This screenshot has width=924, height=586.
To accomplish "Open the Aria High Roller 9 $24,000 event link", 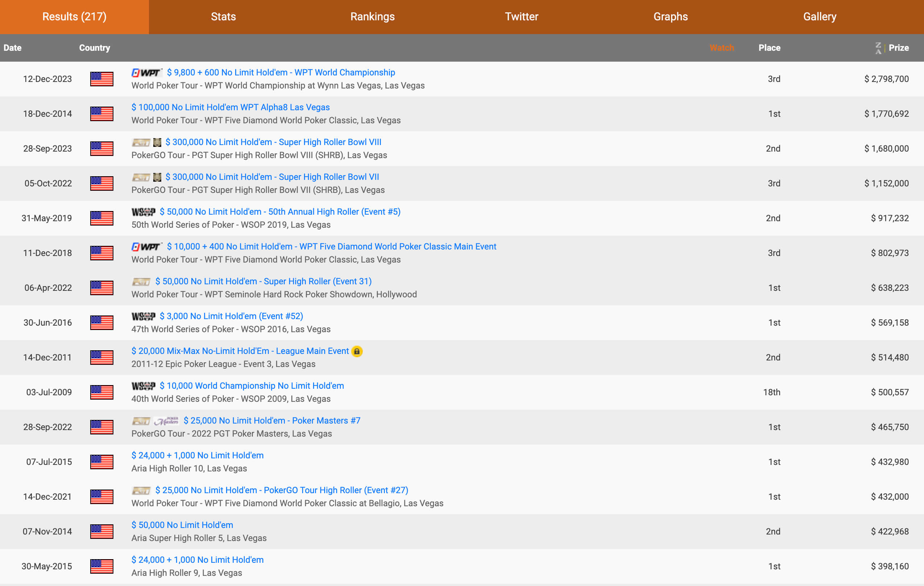I will click(x=197, y=560).
